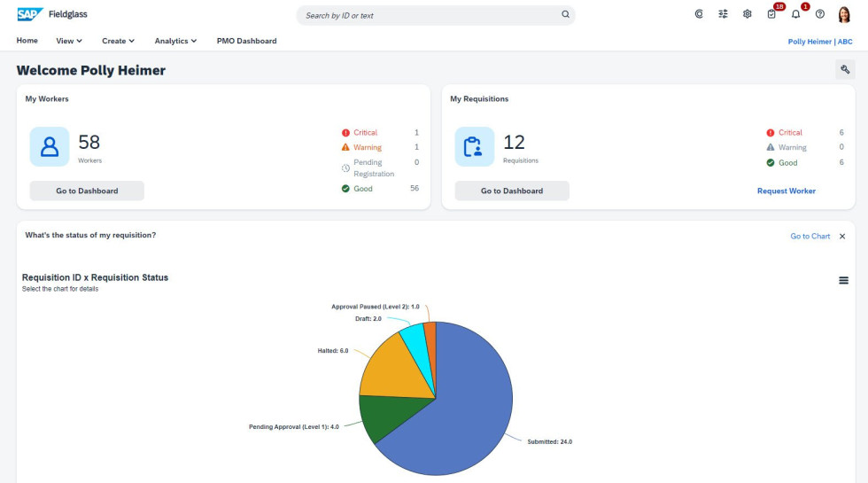Click the search magnifier icon
Image resolution: width=868 pixels, height=483 pixels.
coord(565,15)
